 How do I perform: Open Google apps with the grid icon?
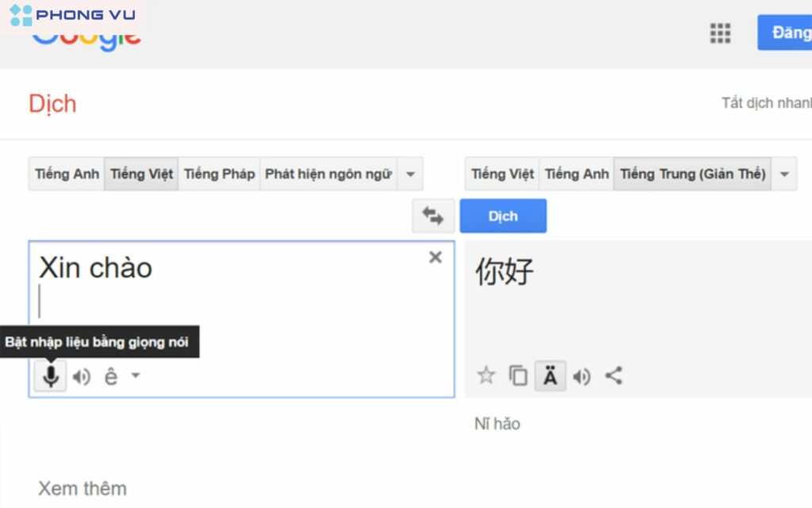pyautogui.click(x=719, y=33)
